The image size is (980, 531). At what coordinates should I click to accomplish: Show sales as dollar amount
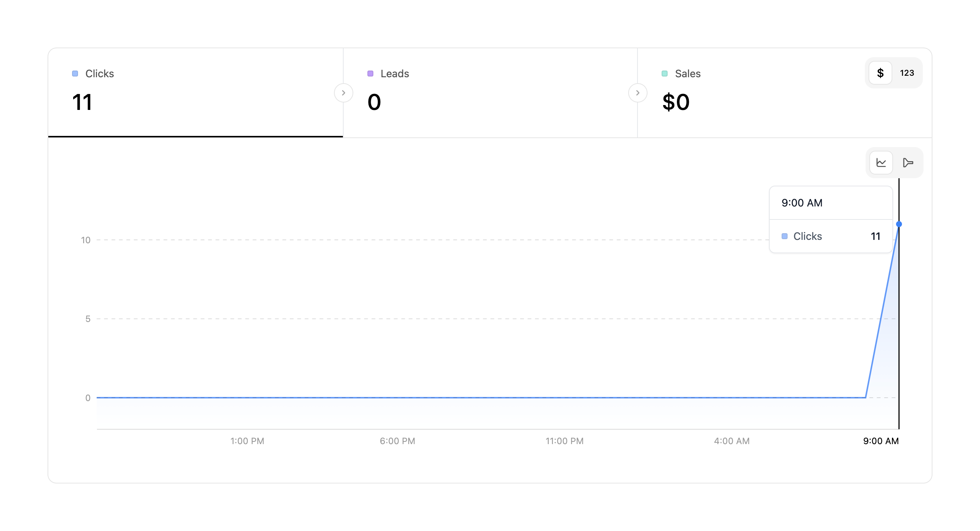tap(880, 73)
